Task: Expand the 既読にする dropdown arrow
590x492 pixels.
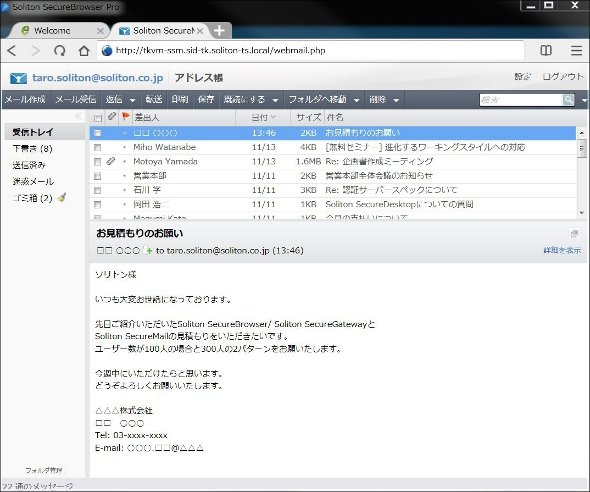Action: (275, 100)
